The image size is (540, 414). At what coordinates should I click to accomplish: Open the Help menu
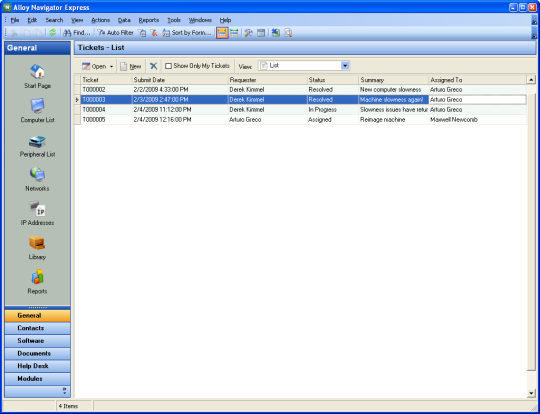(x=225, y=20)
